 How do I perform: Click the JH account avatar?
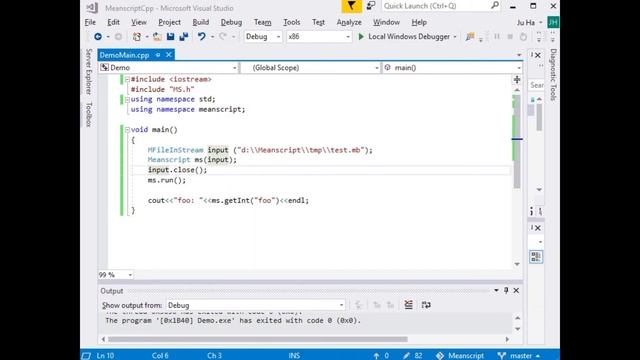(x=553, y=22)
